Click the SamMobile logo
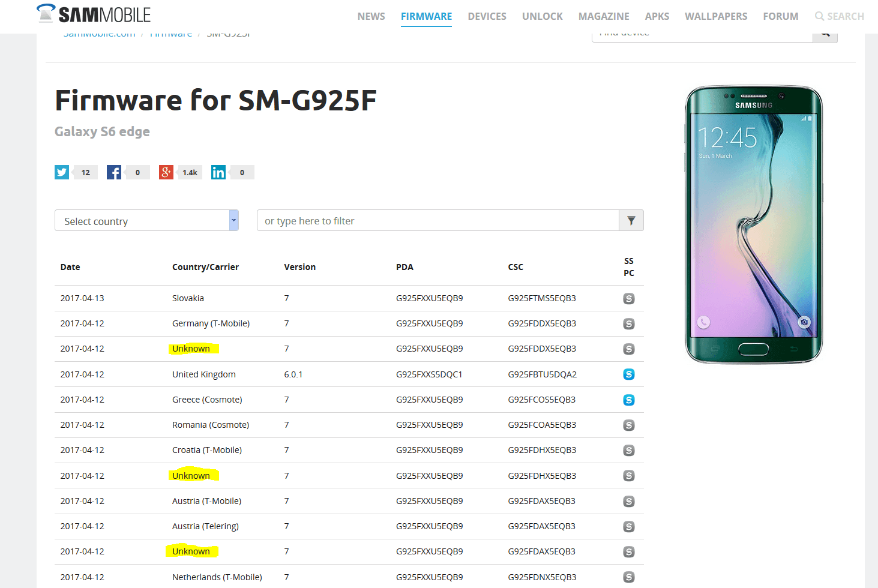This screenshot has height=588, width=878. point(94,14)
